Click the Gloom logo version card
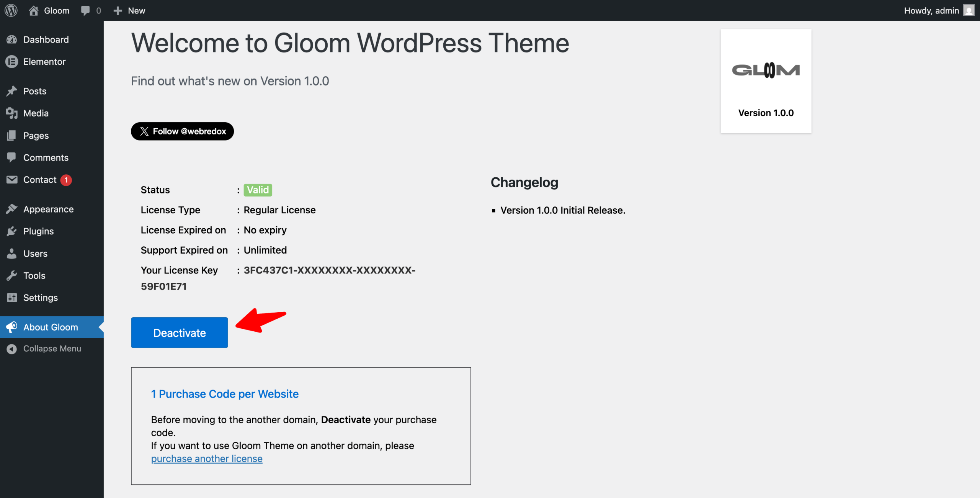The width and height of the screenshot is (980, 498). tap(766, 81)
